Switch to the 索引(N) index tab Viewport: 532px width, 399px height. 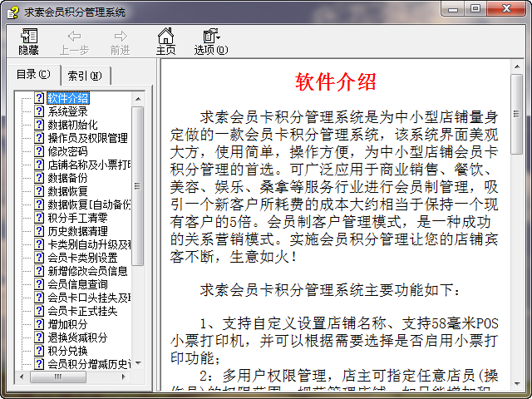[x=85, y=76]
